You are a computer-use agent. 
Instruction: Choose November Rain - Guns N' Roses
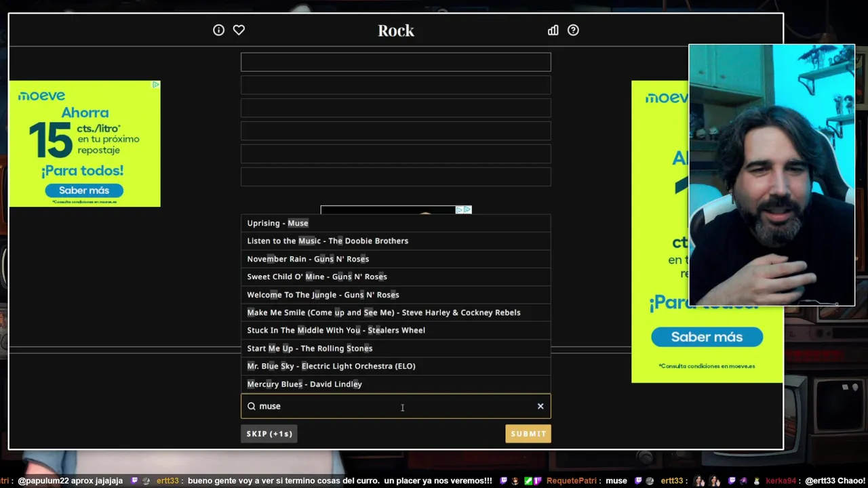click(x=396, y=259)
